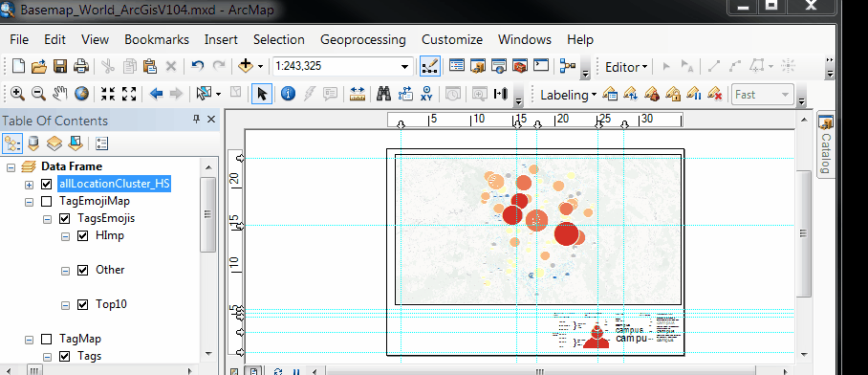This screenshot has width=868, height=375.
Task: Open Table Of Contents Options button
Action: pyautogui.click(x=102, y=144)
